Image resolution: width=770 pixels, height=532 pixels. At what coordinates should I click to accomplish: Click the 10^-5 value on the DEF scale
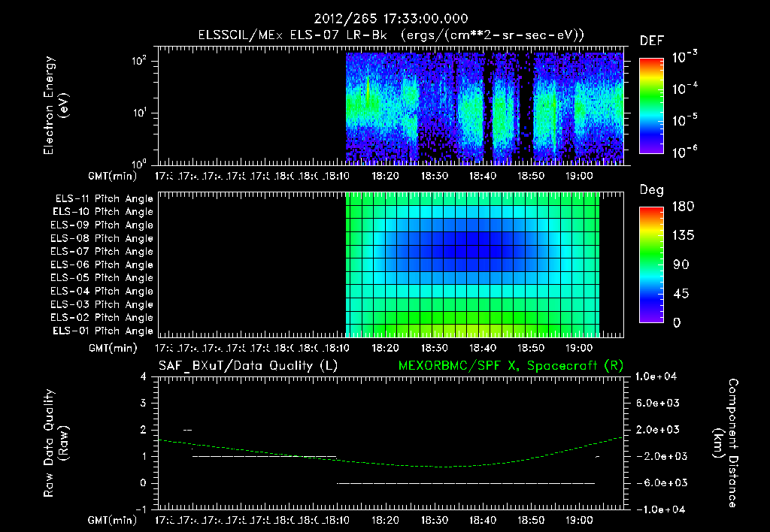click(x=684, y=120)
